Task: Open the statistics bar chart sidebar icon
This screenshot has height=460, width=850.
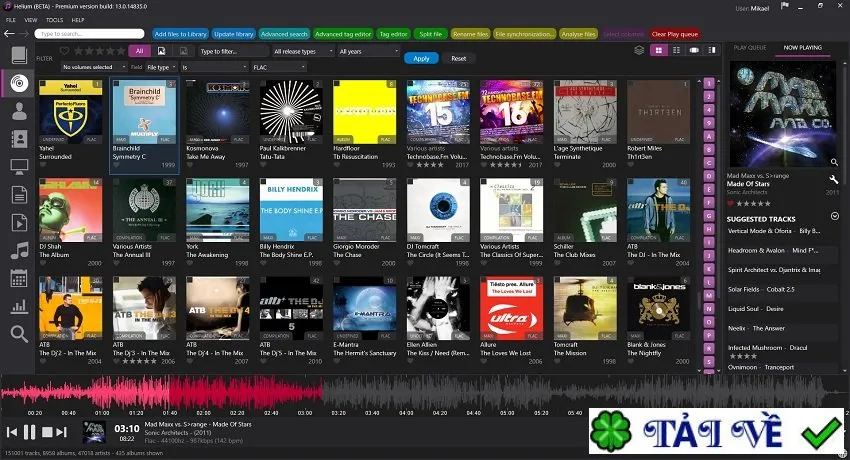Action: coord(19,307)
